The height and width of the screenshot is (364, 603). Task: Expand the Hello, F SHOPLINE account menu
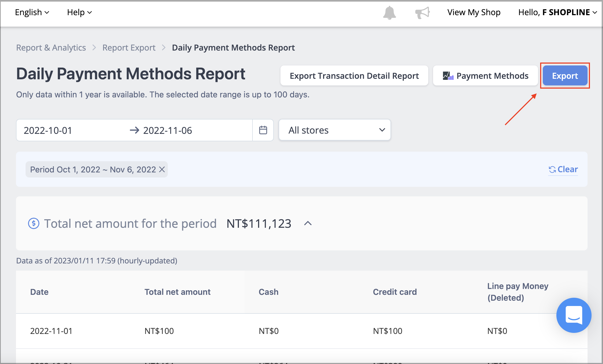(x=557, y=12)
